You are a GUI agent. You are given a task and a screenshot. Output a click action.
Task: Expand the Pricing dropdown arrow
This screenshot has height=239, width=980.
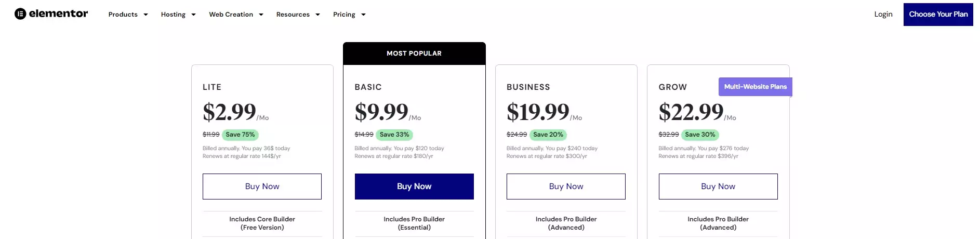coord(364,15)
